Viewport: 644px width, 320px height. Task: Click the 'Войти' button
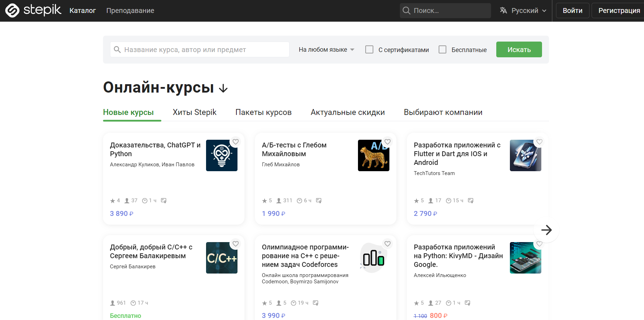572,10
